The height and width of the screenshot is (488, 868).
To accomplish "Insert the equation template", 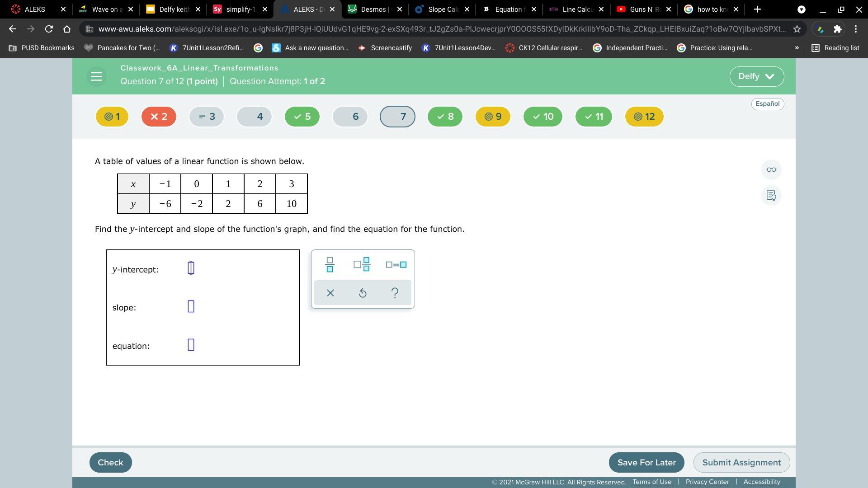I will 396,264.
